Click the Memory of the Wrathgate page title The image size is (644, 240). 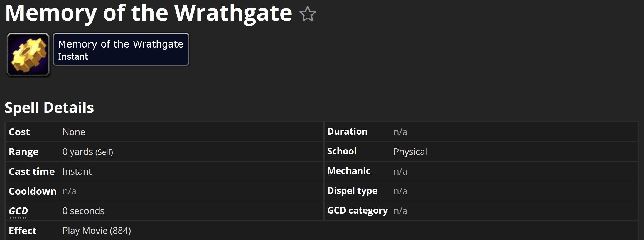pos(149,13)
